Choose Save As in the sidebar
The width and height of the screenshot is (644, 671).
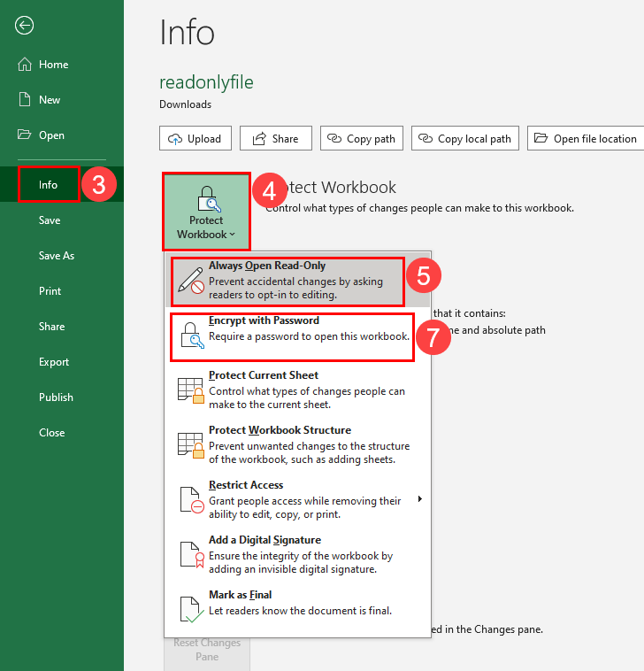(x=57, y=256)
